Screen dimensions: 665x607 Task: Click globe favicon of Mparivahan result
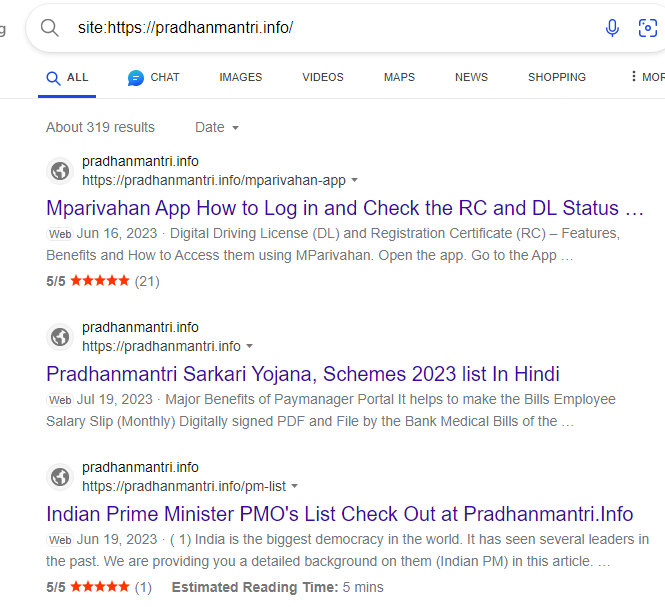click(x=60, y=171)
